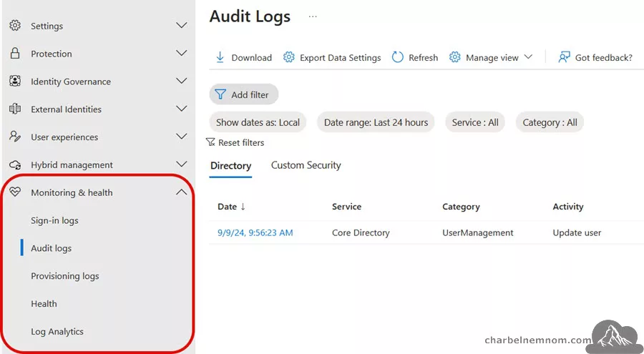The image size is (644, 354).
Task: Open the Service : All filter
Action: click(475, 122)
